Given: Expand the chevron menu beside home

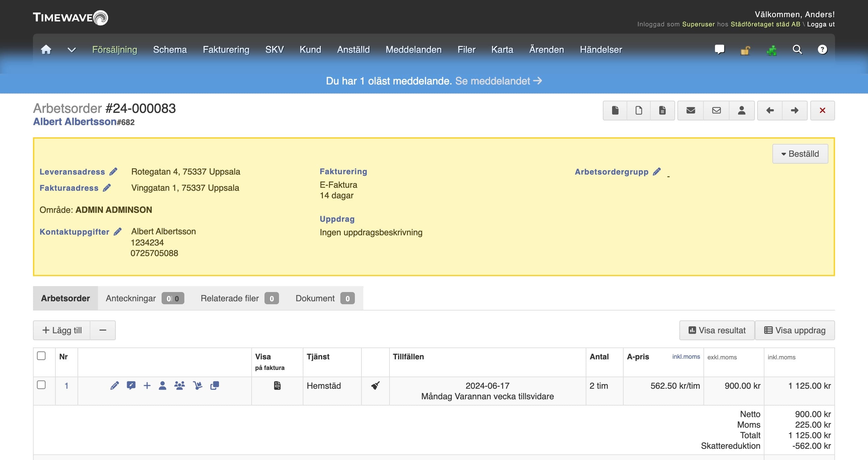Looking at the screenshot, I should [x=72, y=50].
